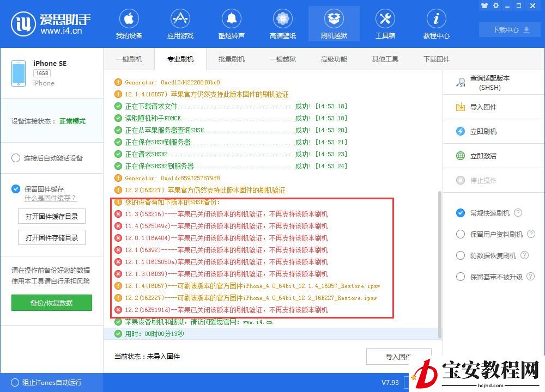The height and width of the screenshot is (392, 545).
Task: Open 应用游戏 app store icon
Action: pos(180,19)
